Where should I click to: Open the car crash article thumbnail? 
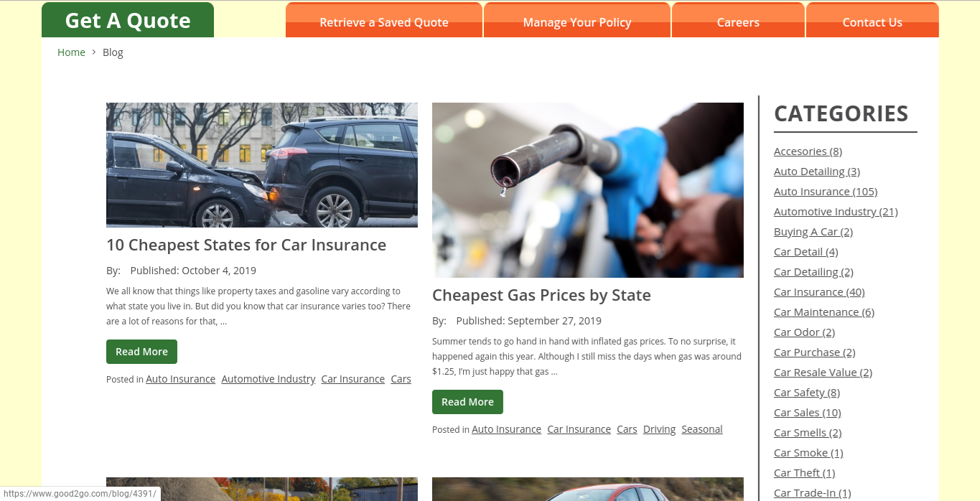[x=262, y=165]
